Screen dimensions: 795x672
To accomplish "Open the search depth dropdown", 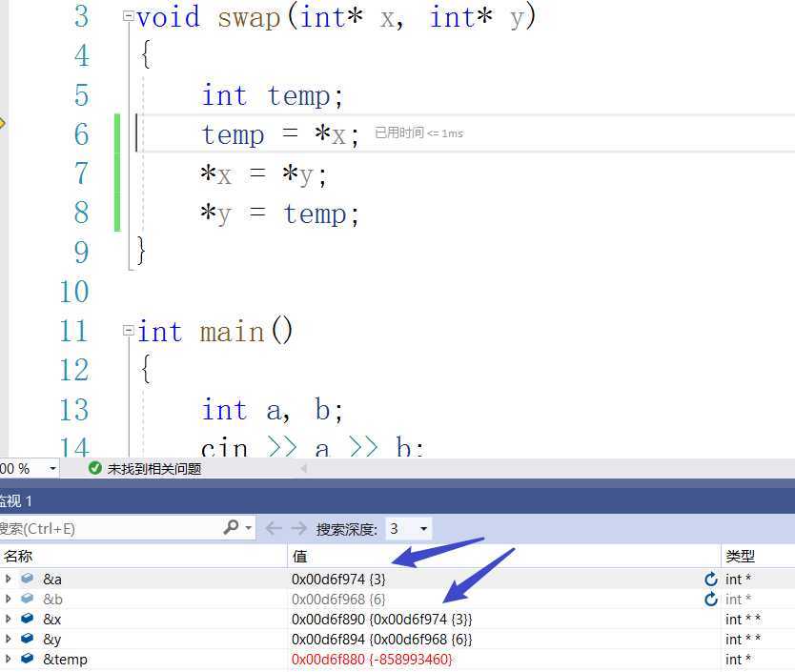I will coord(423,529).
